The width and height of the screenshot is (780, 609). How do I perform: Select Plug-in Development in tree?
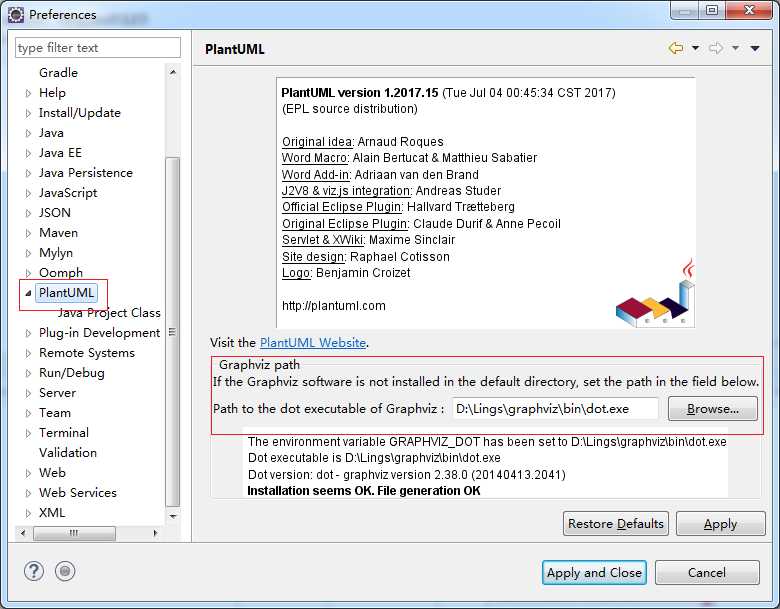(99, 332)
